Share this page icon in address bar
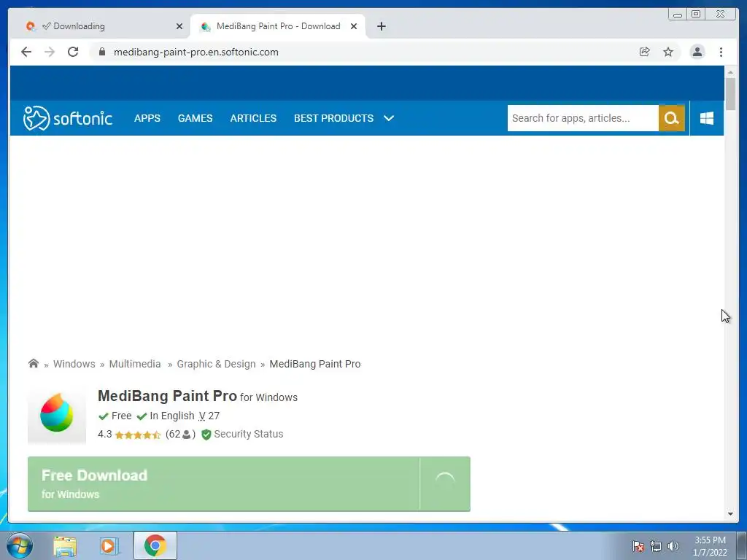 (x=645, y=52)
